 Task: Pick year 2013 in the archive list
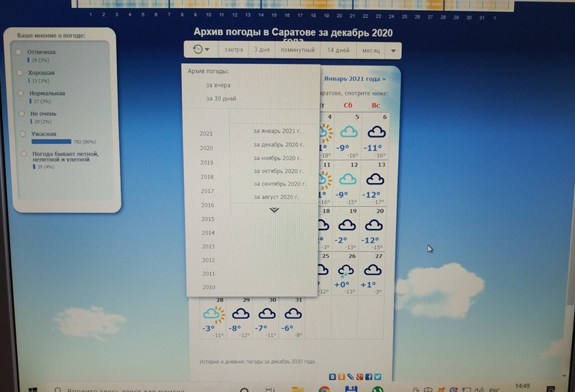click(x=208, y=246)
